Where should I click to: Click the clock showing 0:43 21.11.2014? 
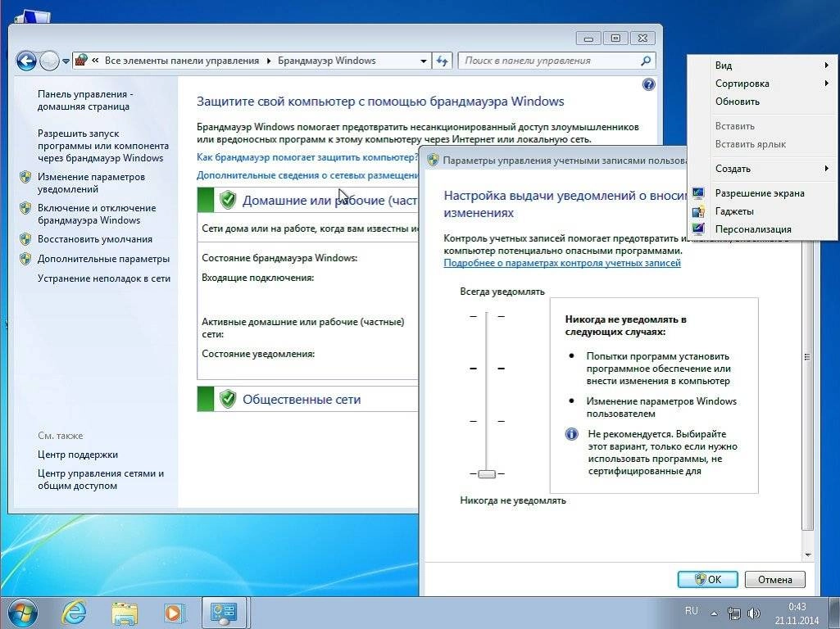pyautogui.click(x=797, y=613)
